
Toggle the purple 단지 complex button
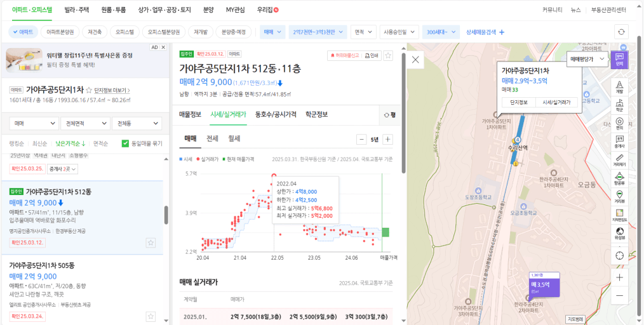point(619,60)
